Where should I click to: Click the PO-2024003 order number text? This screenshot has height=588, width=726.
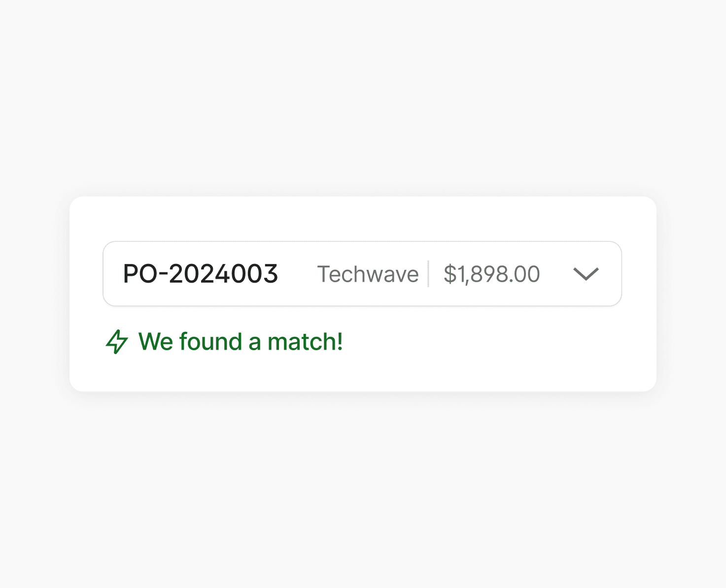pos(200,274)
